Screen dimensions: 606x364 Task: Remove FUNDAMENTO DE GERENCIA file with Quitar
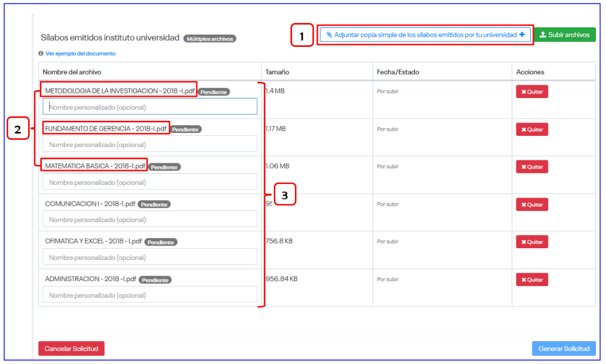coord(532,129)
